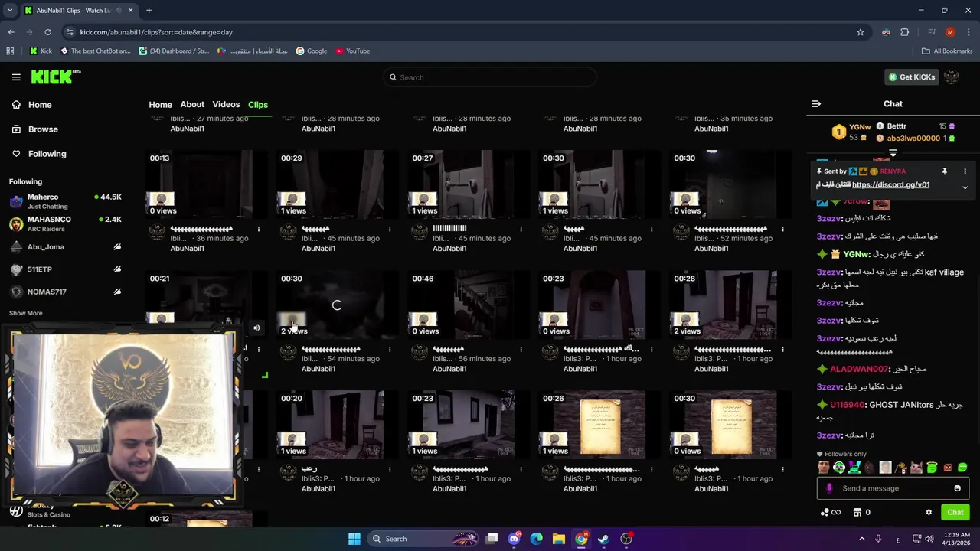Bookmark this page with star icon
The image size is (980, 551).
861,32
